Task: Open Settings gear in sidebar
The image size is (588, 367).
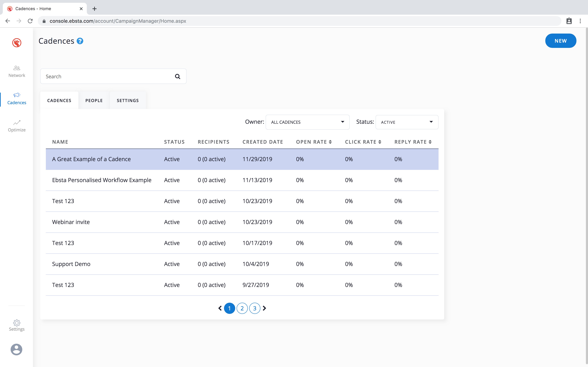Action: click(x=16, y=323)
